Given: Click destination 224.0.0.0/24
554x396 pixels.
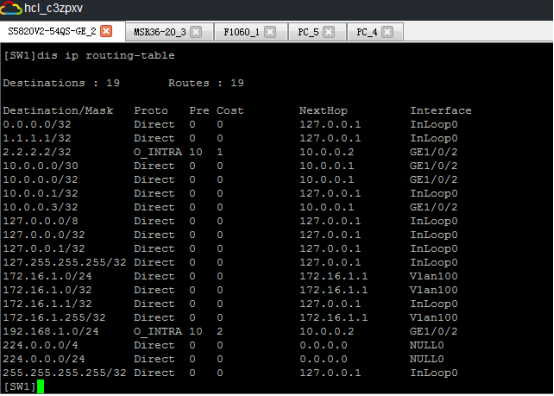Looking at the screenshot, I should pos(44,359).
